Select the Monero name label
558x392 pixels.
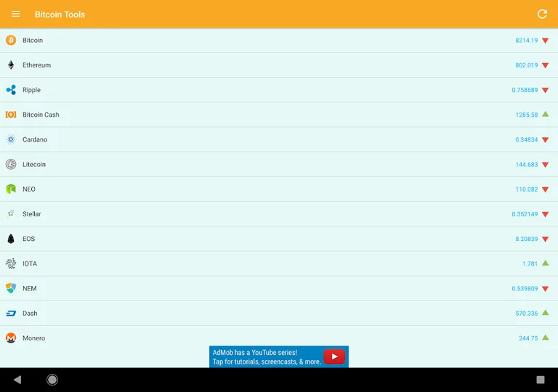click(34, 338)
